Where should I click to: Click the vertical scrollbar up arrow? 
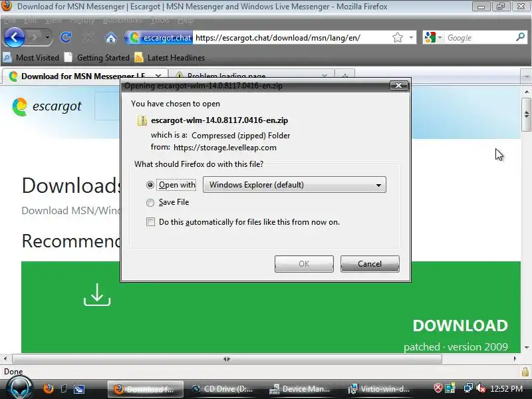527,92
